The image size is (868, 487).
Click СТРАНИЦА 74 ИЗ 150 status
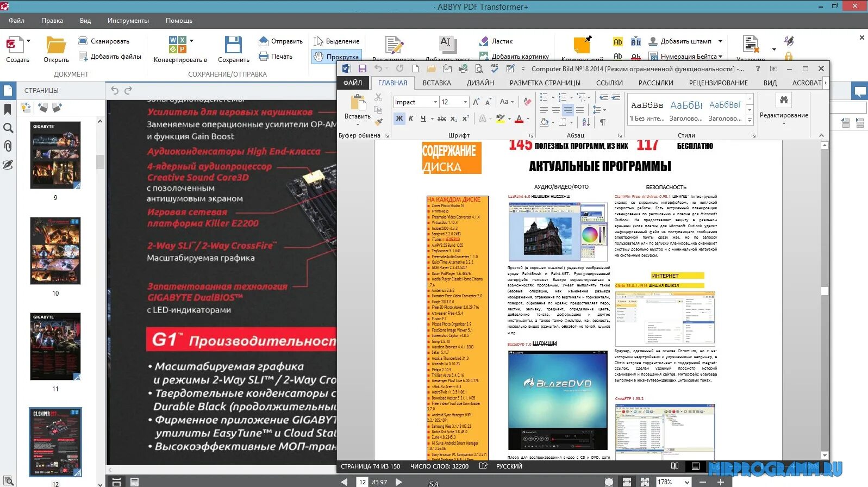(x=371, y=466)
